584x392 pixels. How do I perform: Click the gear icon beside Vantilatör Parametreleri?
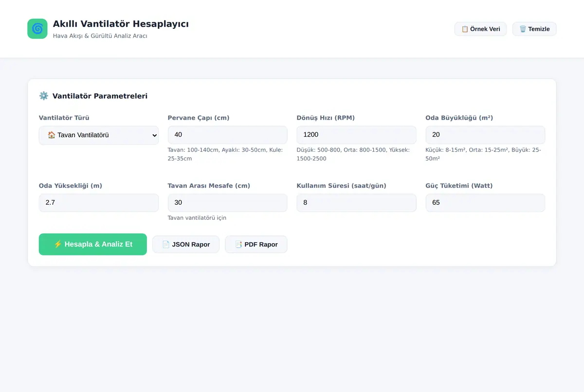44,96
